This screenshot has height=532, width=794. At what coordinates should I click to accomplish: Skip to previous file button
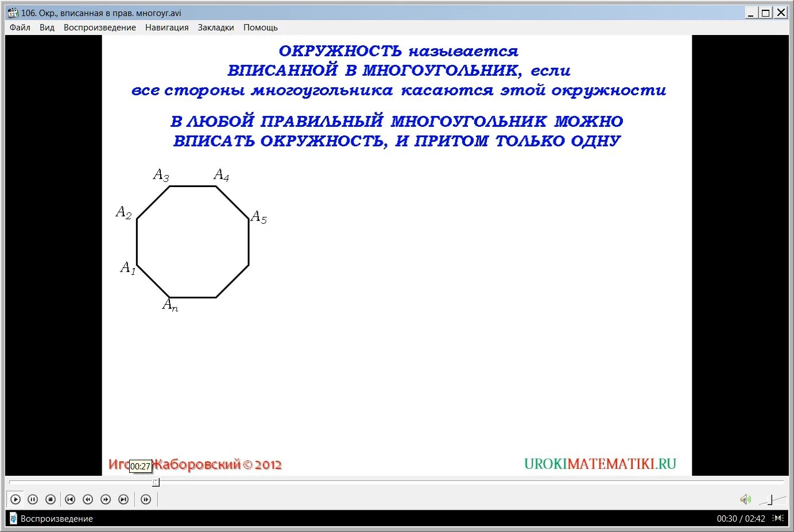70,499
